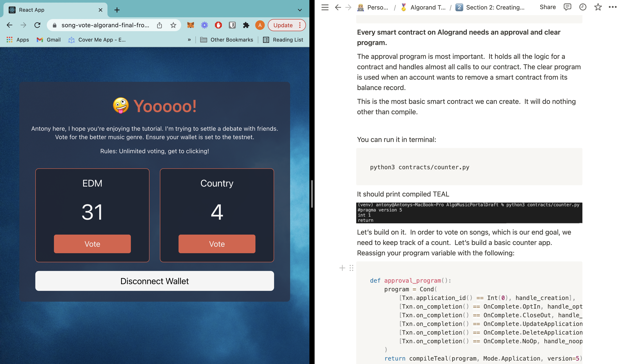
Task: Open the Notion sidebar hamburger menu
Action: tap(325, 7)
